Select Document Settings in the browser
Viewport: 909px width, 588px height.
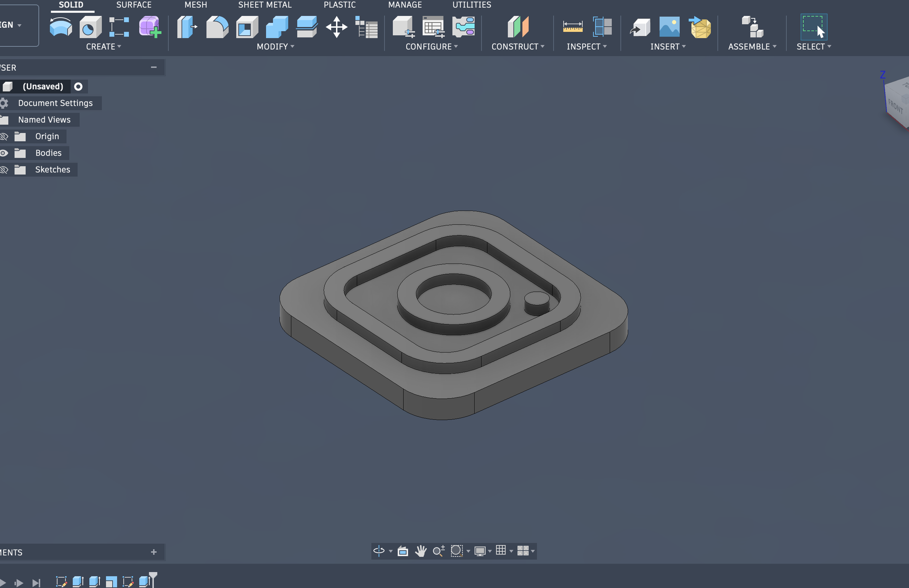[55, 103]
